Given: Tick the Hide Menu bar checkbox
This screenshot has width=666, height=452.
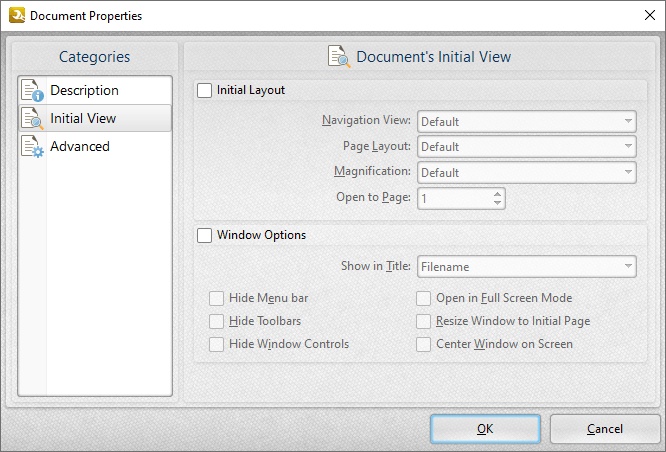Looking at the screenshot, I should click(216, 298).
